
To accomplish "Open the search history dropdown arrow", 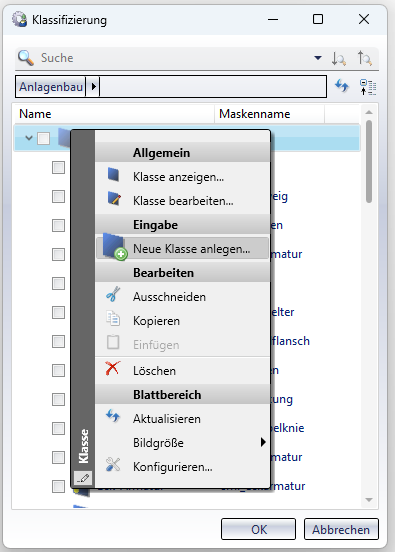I will coord(318,58).
